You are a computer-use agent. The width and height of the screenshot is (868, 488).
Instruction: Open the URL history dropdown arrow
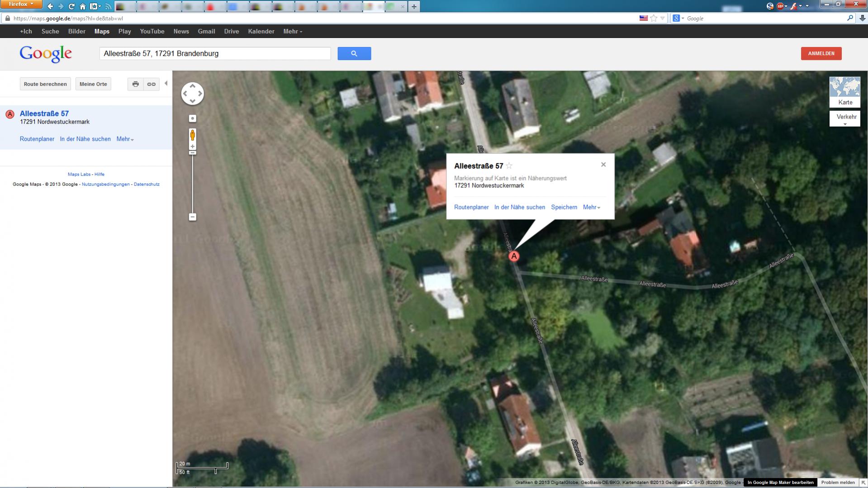coord(663,19)
